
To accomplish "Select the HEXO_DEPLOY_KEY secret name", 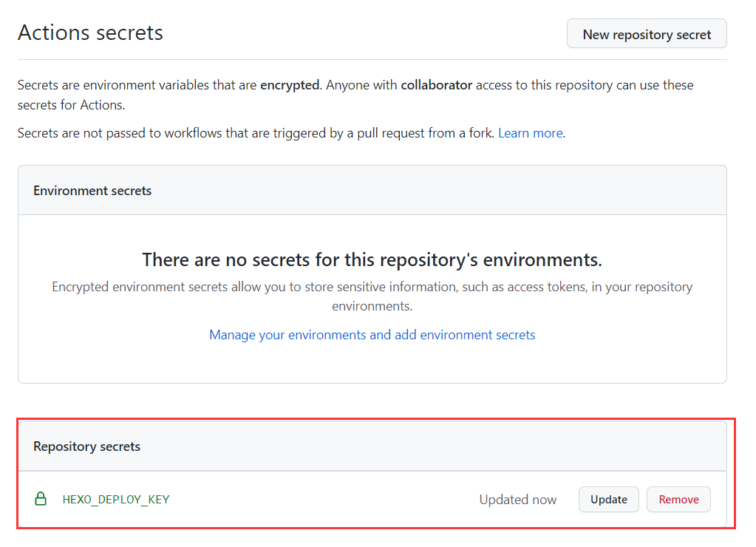I will click(116, 499).
